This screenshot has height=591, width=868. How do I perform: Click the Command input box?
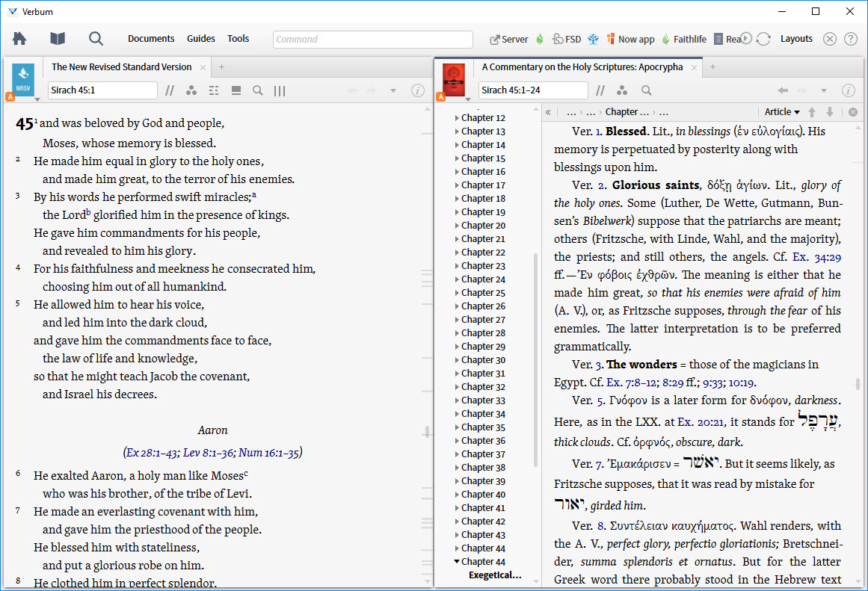(372, 40)
